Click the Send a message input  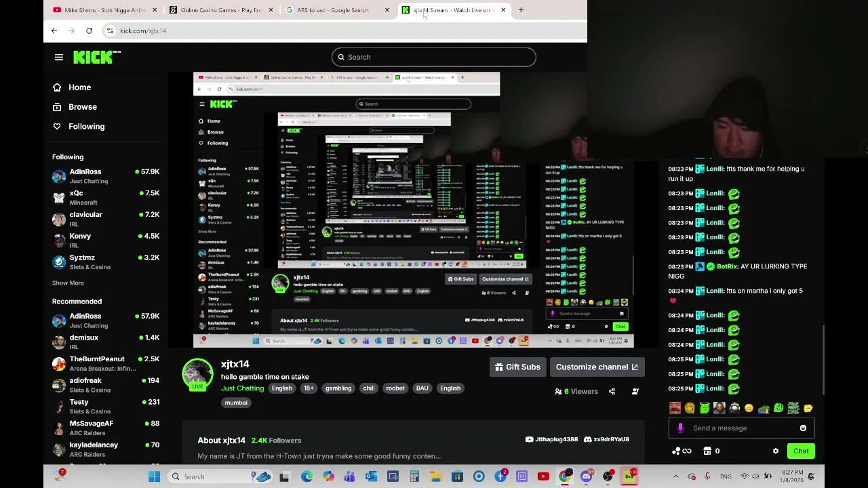[743, 428]
